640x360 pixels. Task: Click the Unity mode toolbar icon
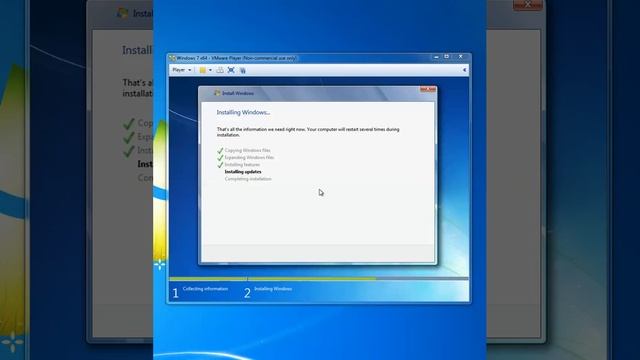[x=242, y=70]
